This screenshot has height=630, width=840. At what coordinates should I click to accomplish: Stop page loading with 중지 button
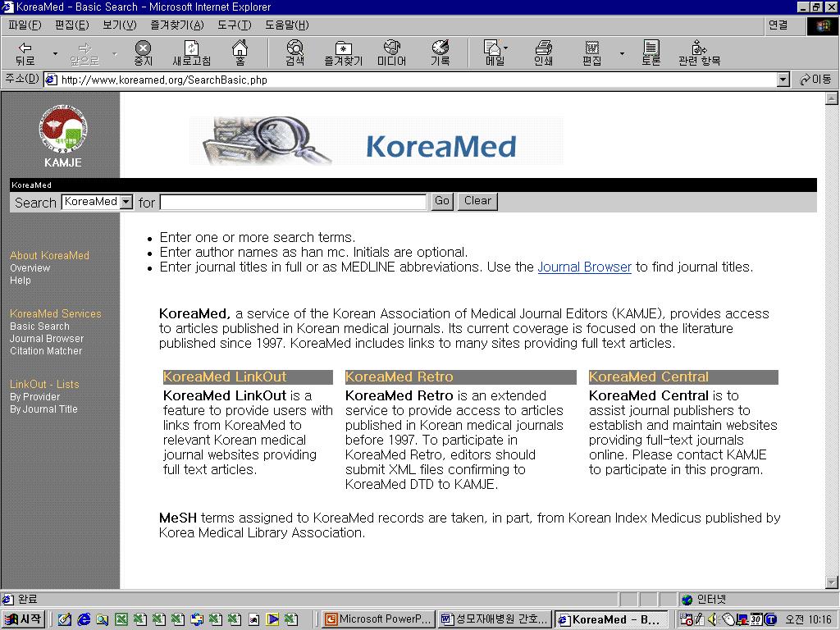click(x=143, y=53)
